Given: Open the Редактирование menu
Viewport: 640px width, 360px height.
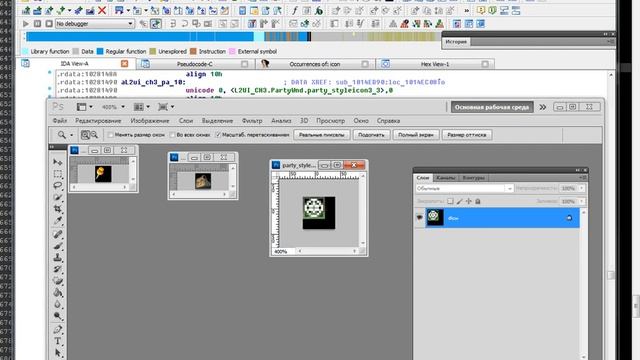Looking at the screenshot, I should coord(98,121).
